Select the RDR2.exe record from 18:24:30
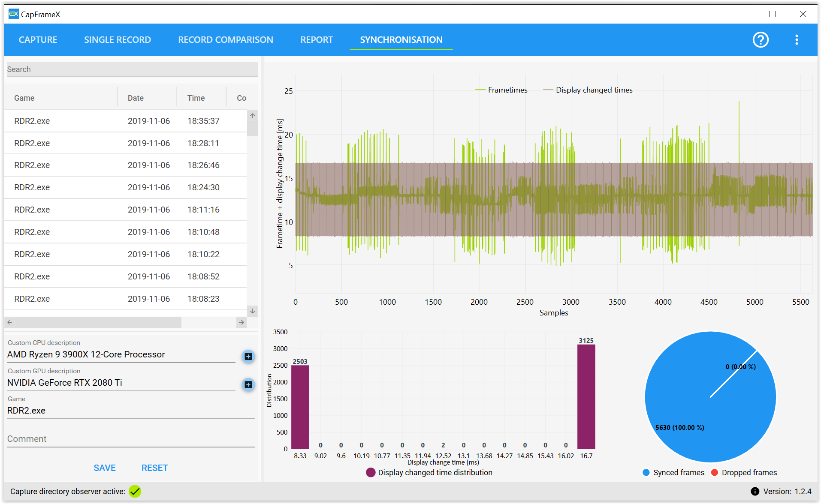The height and width of the screenshot is (504, 821). [x=125, y=187]
